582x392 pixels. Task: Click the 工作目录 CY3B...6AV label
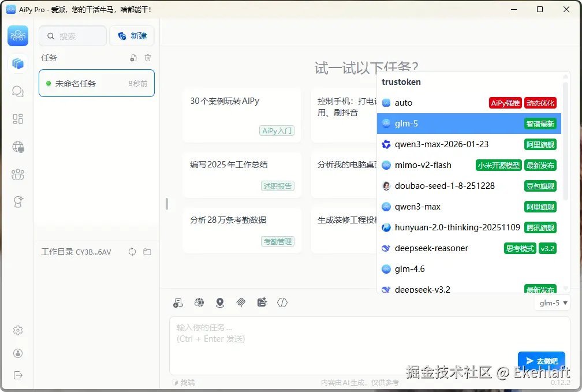76,252
